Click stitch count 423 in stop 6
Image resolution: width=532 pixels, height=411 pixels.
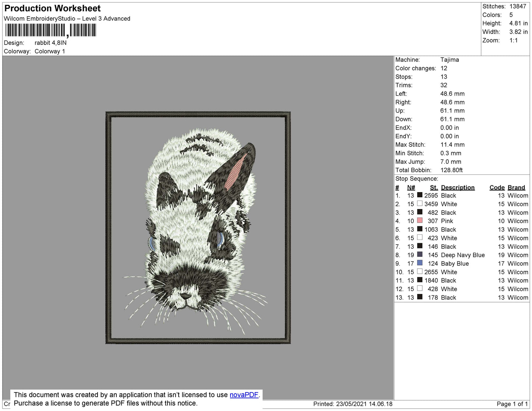433,238
